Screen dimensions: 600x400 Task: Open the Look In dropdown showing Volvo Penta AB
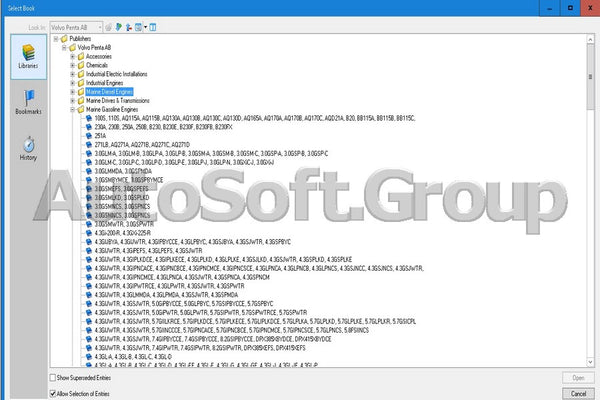click(x=76, y=28)
